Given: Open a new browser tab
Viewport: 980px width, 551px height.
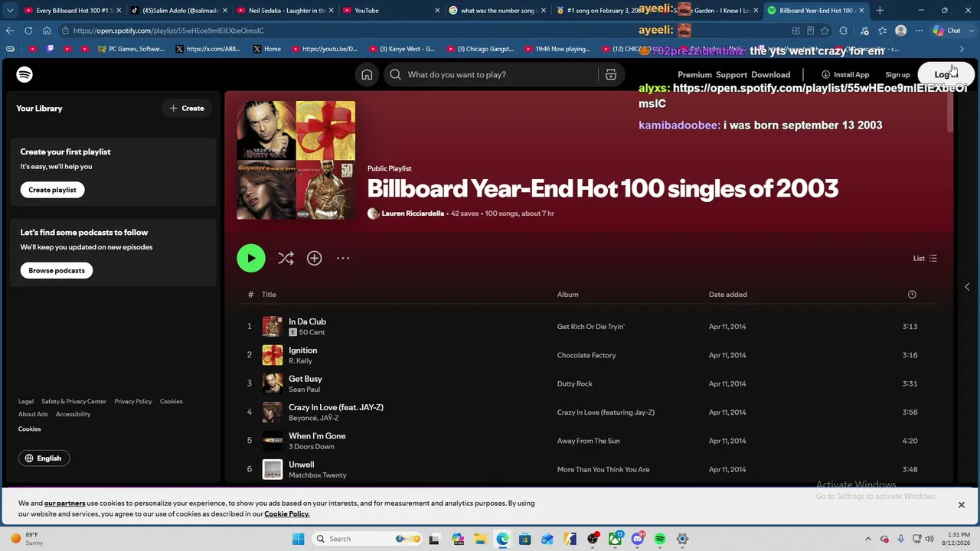Looking at the screenshot, I should pyautogui.click(x=880, y=11).
